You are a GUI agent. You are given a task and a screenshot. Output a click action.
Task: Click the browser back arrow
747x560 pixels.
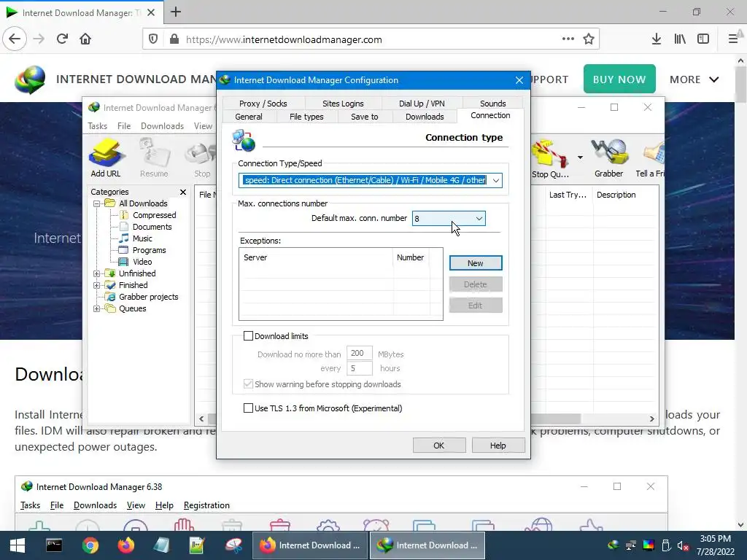(x=15, y=39)
